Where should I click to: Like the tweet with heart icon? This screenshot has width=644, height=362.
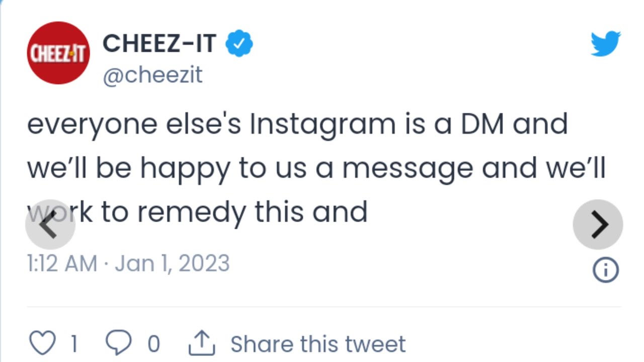[x=43, y=343]
